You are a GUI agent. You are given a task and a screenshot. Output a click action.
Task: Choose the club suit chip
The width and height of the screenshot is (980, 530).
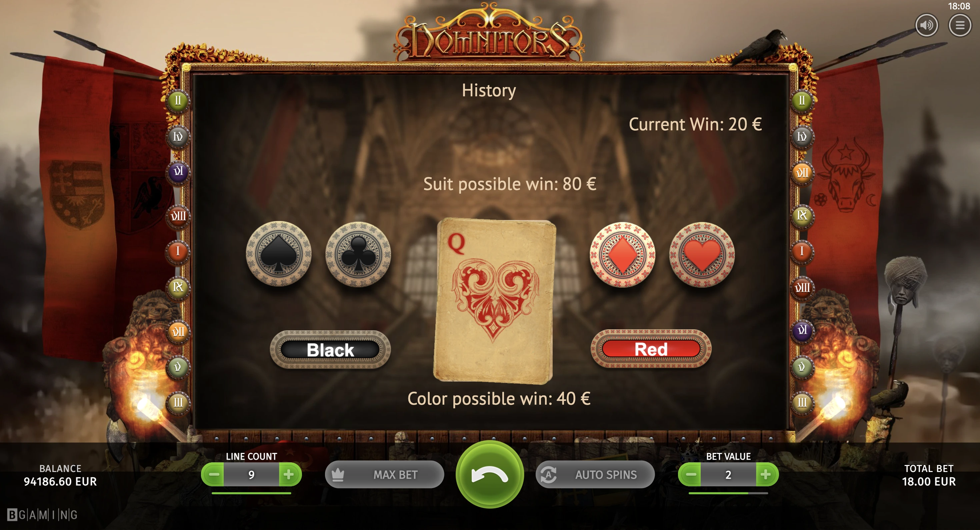[358, 254]
